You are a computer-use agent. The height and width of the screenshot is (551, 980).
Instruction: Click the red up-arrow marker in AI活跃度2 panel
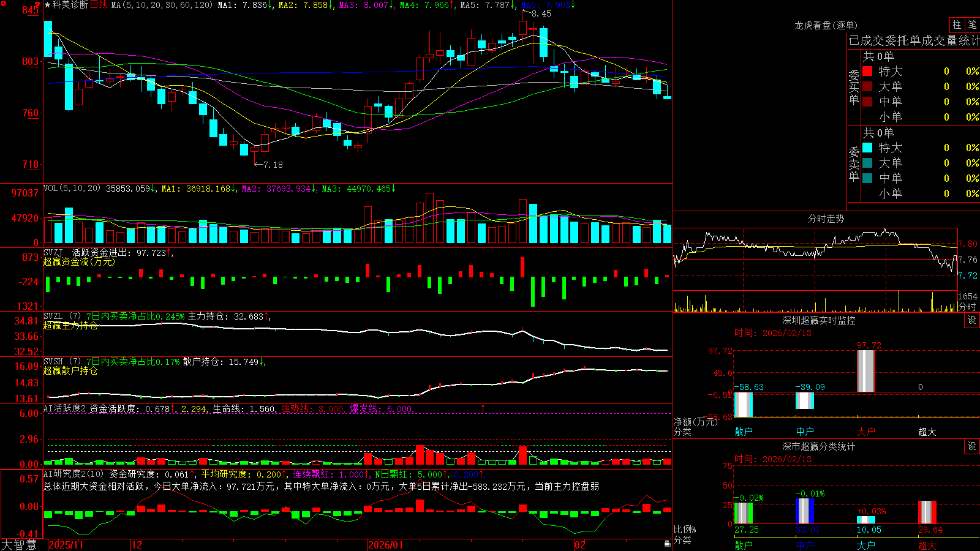[x=483, y=408]
